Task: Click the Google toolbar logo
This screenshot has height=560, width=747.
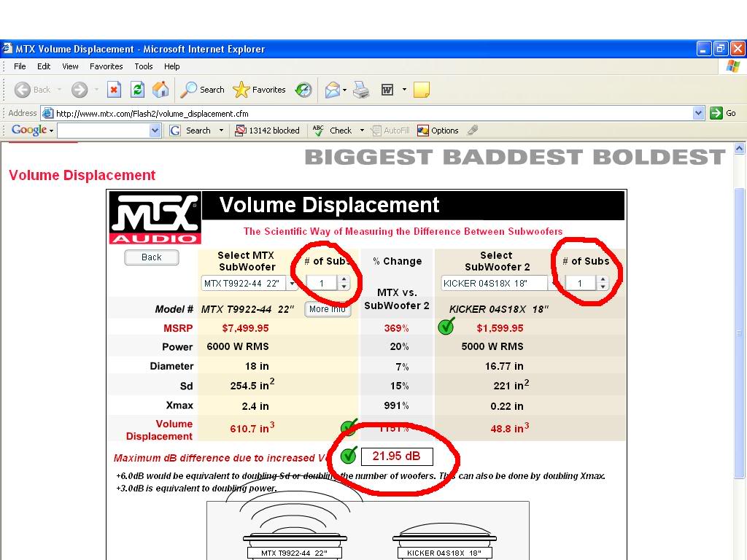Action: 29,130
